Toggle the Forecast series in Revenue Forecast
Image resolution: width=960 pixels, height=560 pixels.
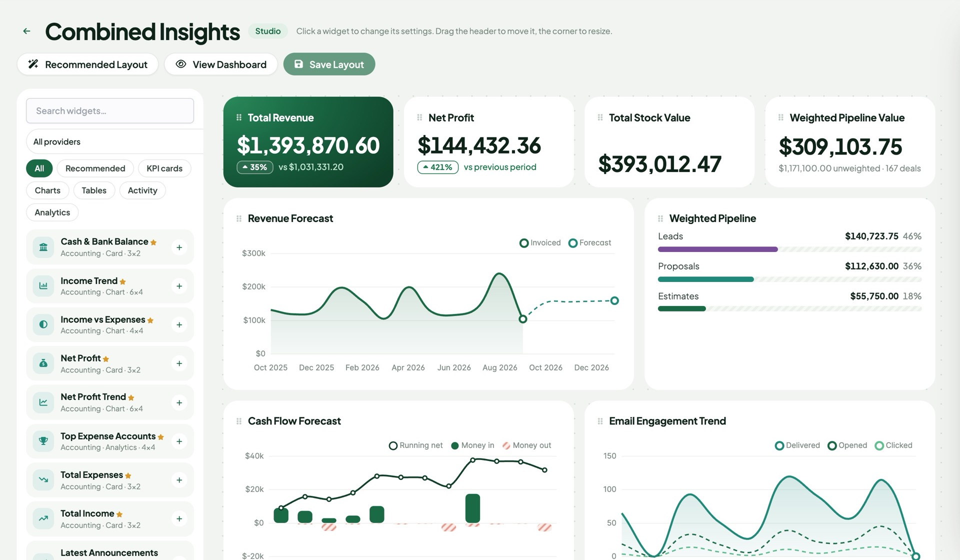click(x=589, y=243)
